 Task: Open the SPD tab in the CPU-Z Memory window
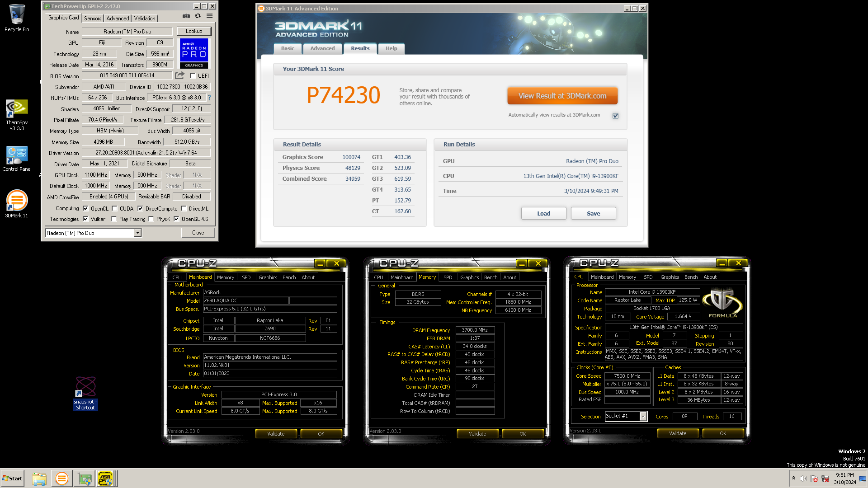click(x=448, y=277)
